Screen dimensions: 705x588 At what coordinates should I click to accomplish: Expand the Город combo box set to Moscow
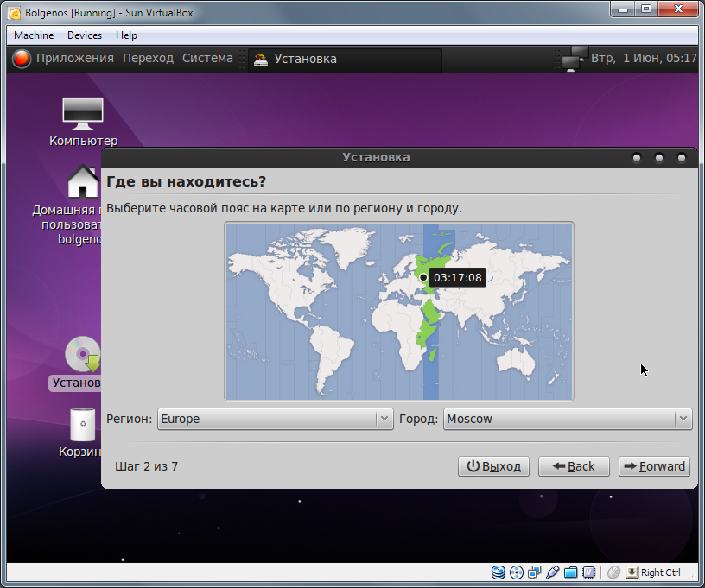(568, 419)
